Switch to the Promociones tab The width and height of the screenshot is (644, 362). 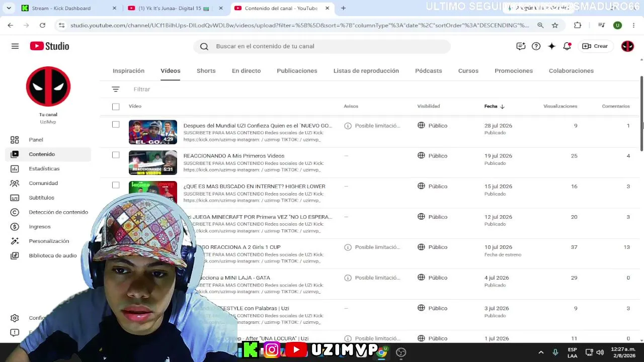514,71
